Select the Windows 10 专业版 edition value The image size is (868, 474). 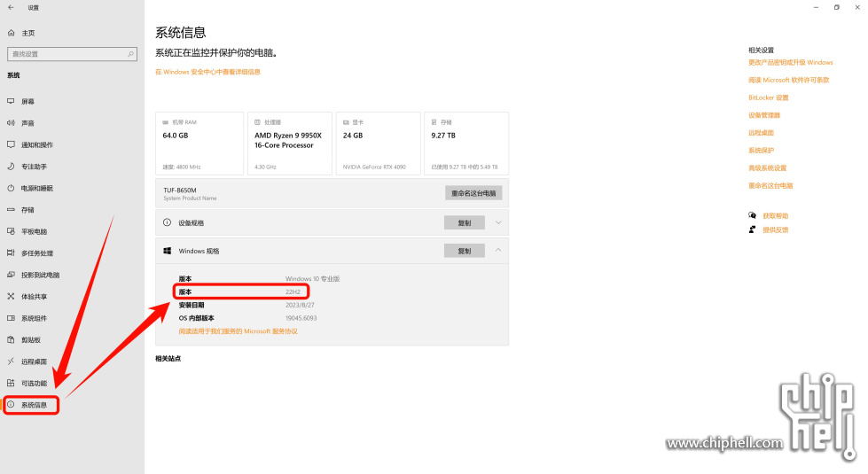pos(312,279)
